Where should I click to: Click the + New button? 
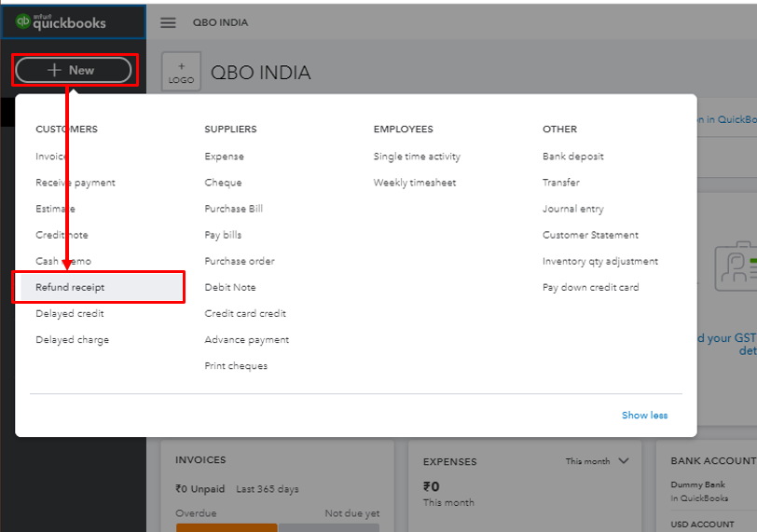click(x=74, y=70)
